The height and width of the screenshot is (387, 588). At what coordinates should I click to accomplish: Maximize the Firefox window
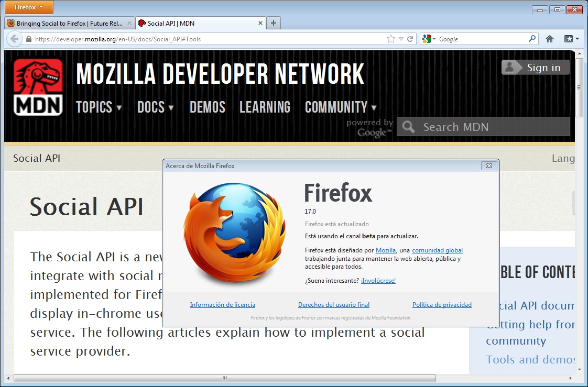tap(557, 9)
